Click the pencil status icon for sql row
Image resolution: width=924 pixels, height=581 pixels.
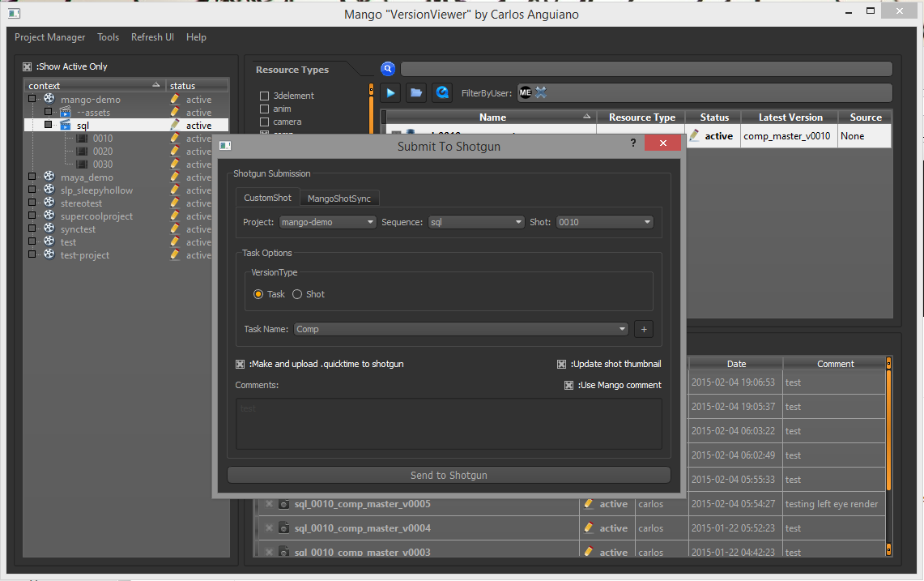tap(174, 125)
